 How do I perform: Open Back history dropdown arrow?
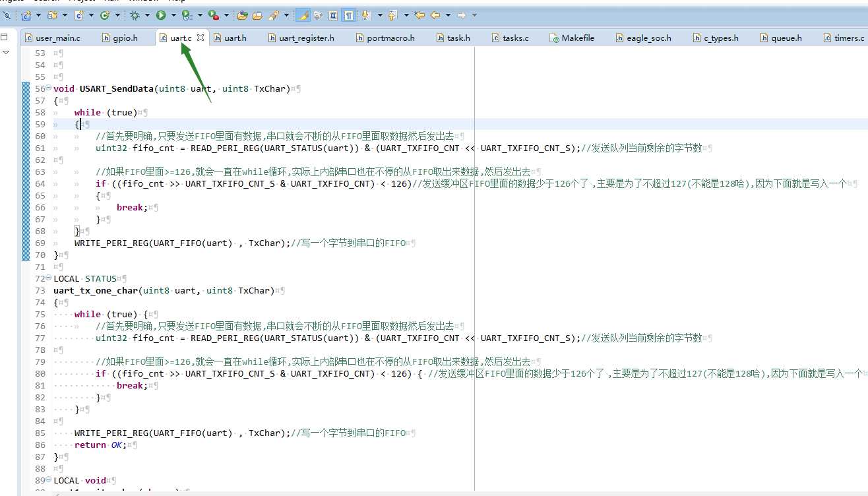pos(448,15)
